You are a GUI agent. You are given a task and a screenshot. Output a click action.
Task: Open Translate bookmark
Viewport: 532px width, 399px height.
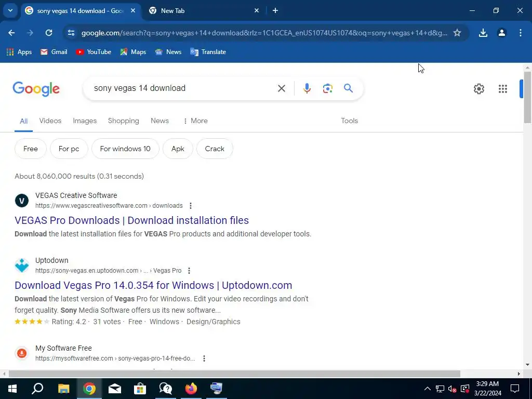(208, 52)
